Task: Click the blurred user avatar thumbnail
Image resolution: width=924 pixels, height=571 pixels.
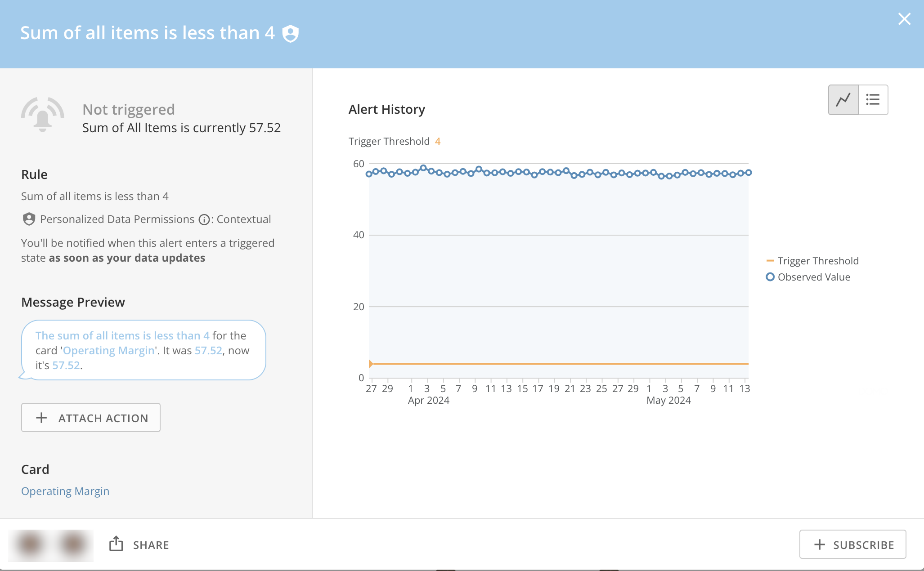Action: point(50,545)
